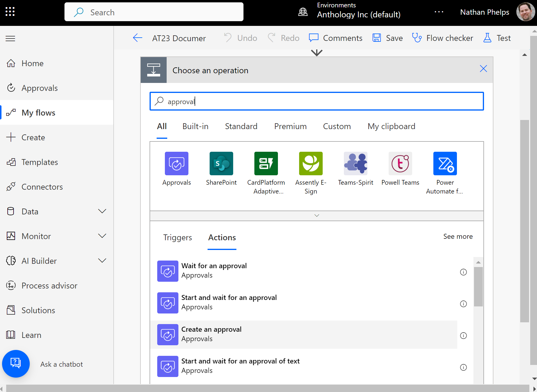Click the Anthology Inc (default) environment

pyautogui.click(x=359, y=15)
